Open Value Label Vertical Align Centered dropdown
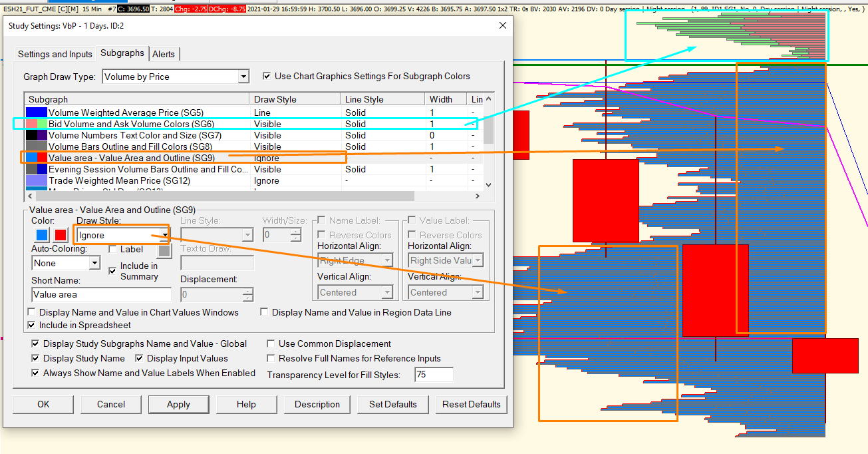868x454 pixels. 446,292
